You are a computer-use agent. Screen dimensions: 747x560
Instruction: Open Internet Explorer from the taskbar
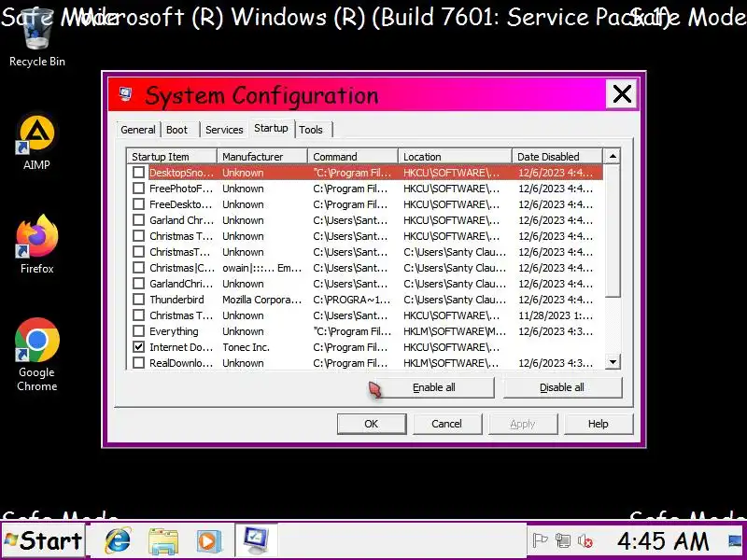point(119,540)
